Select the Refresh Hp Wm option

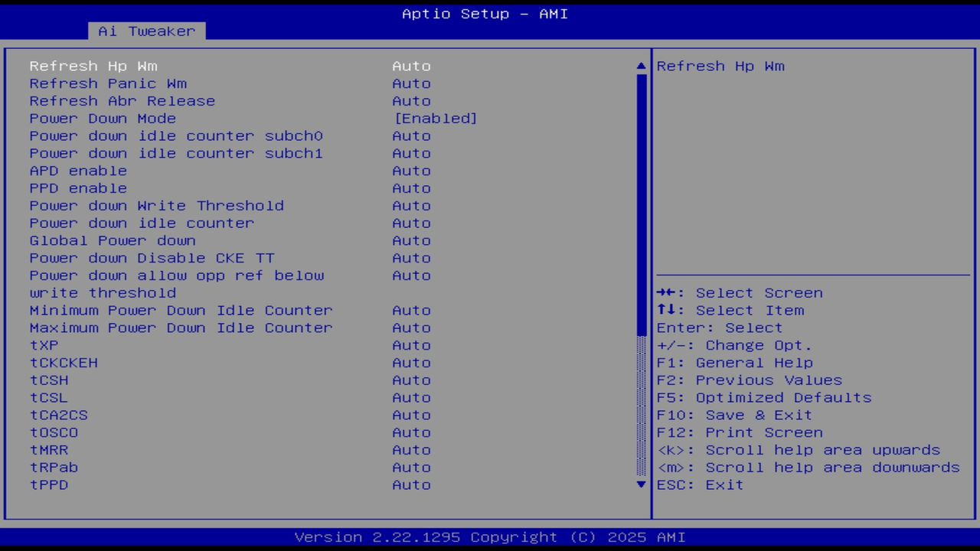tap(93, 66)
